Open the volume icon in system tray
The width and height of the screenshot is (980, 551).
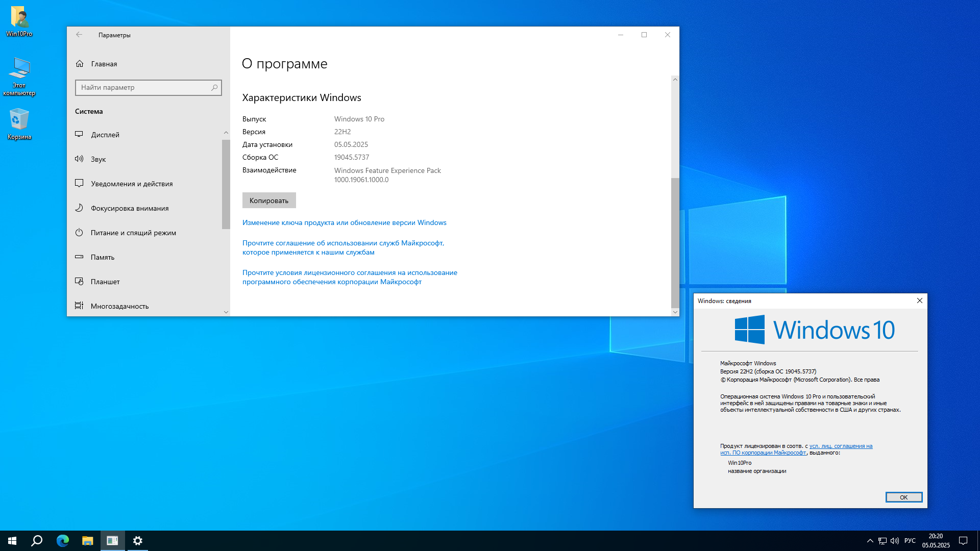(895, 540)
